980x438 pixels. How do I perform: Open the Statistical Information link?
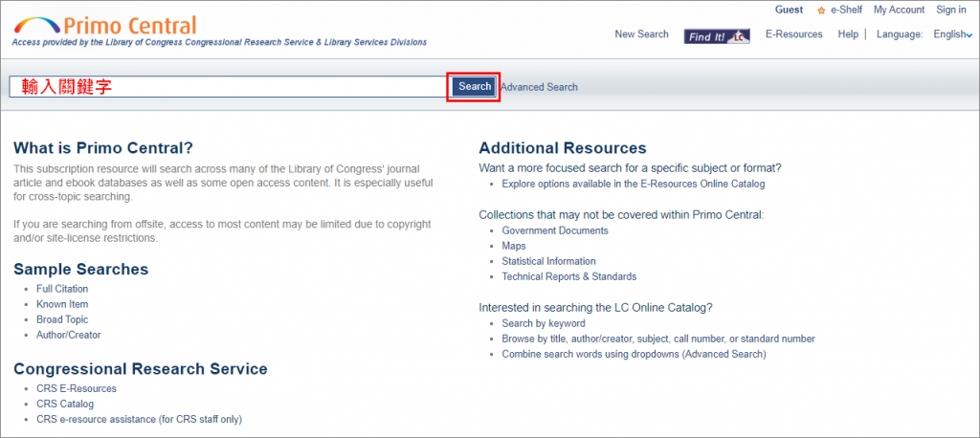(x=548, y=261)
